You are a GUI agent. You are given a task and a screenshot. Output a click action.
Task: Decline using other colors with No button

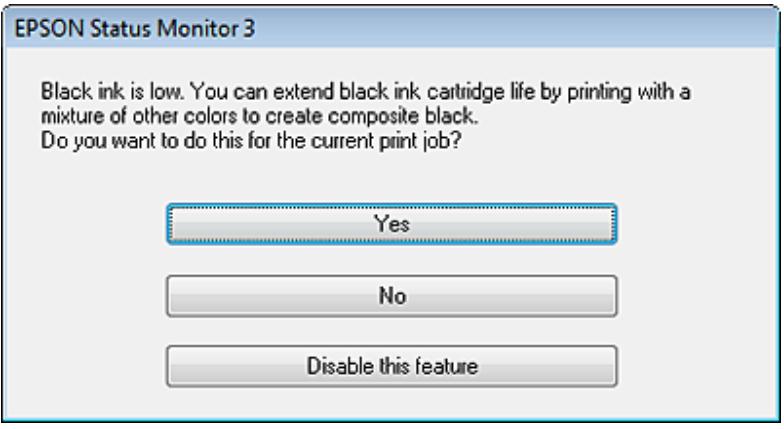click(392, 296)
